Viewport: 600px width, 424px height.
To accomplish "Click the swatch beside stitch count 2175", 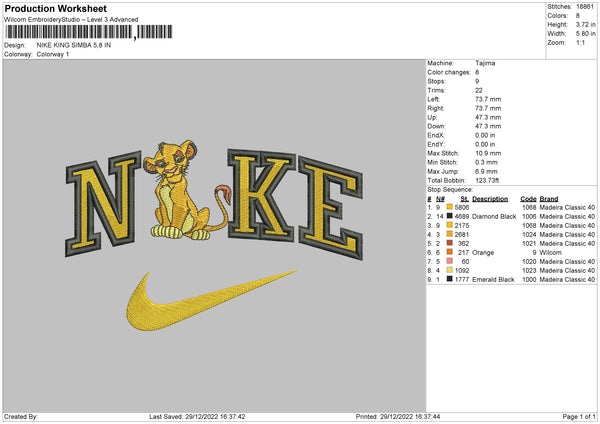I will (x=450, y=225).
